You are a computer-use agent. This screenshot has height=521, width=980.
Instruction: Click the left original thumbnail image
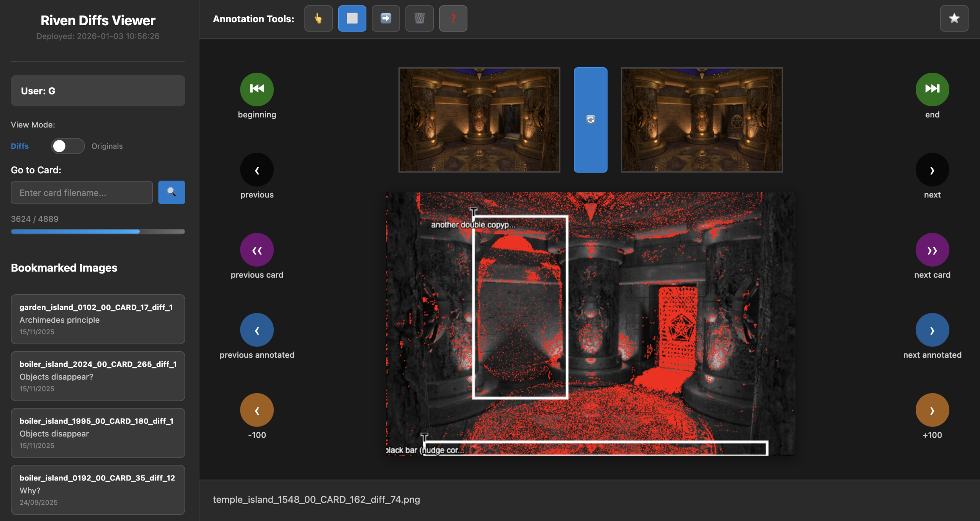479,120
